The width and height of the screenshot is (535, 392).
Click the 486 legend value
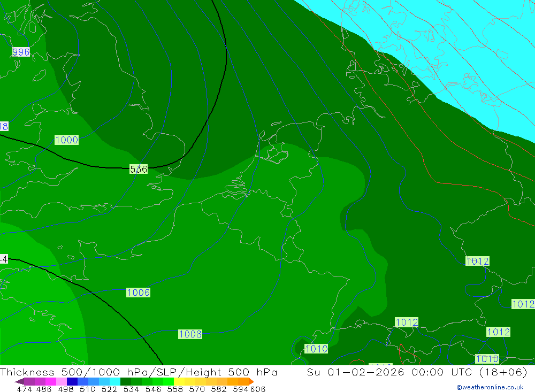[44, 389]
